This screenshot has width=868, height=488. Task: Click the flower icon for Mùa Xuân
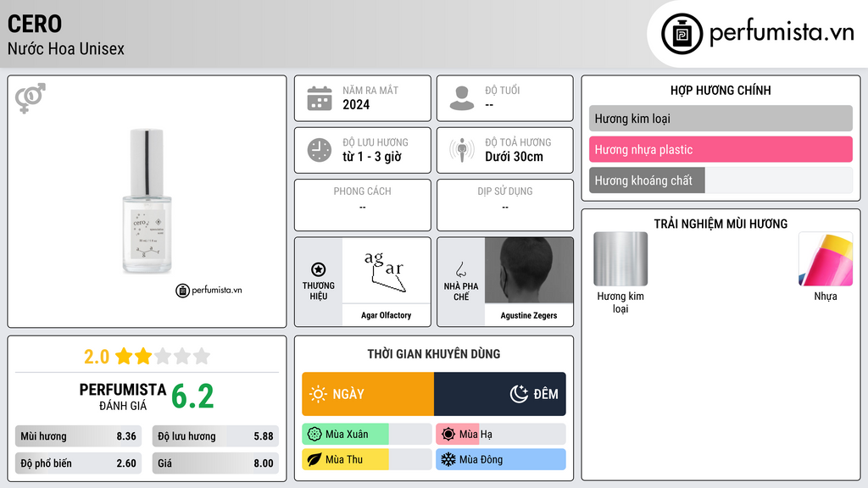pos(314,435)
